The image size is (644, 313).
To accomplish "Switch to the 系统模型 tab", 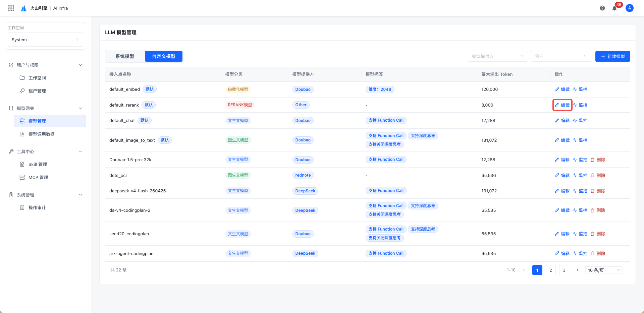I will [x=125, y=56].
